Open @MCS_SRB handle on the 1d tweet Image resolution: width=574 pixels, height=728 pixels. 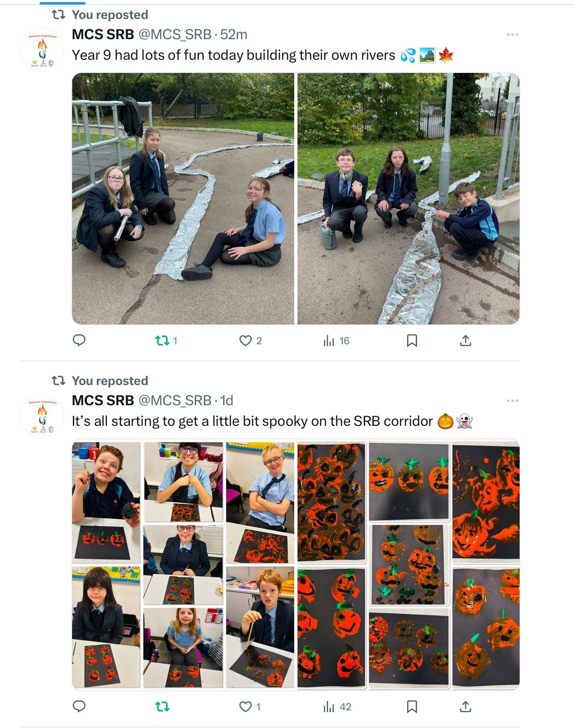tap(175, 401)
